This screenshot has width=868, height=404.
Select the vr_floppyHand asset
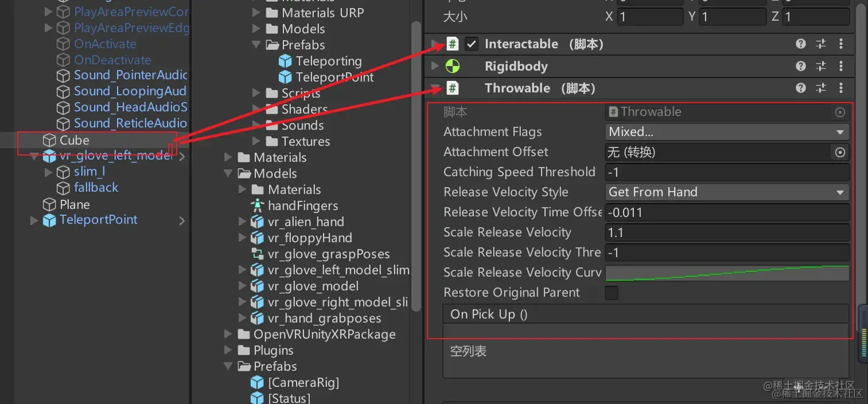tap(302, 238)
